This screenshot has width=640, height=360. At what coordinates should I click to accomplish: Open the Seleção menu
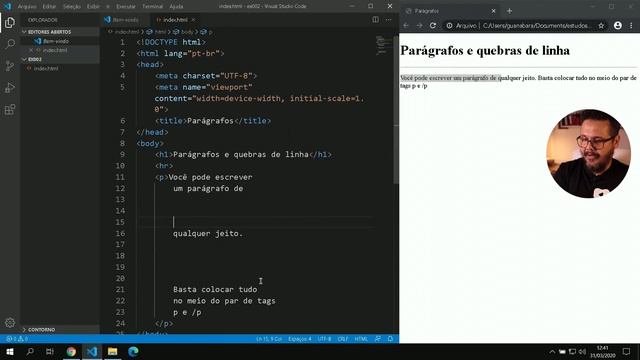point(72,7)
